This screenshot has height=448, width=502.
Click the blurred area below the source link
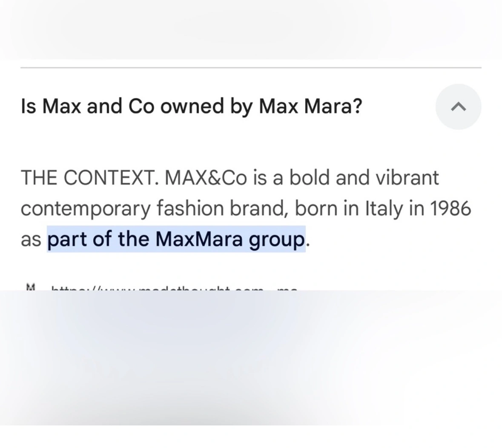click(251, 358)
